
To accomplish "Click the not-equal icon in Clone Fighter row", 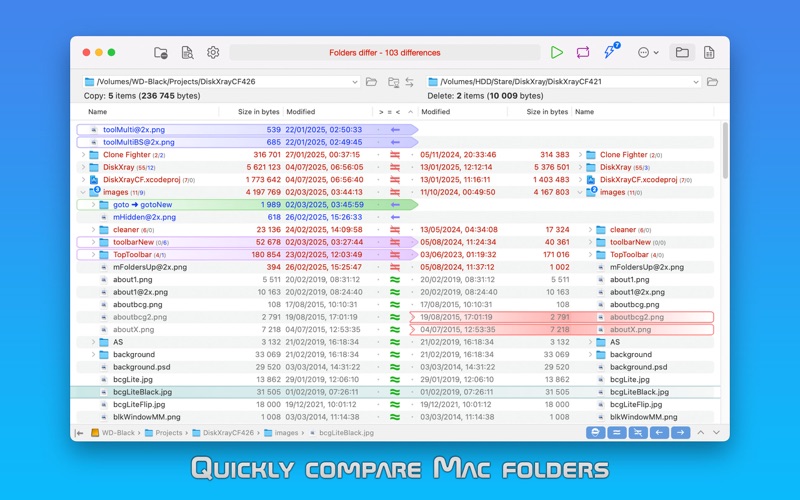I will coord(395,155).
